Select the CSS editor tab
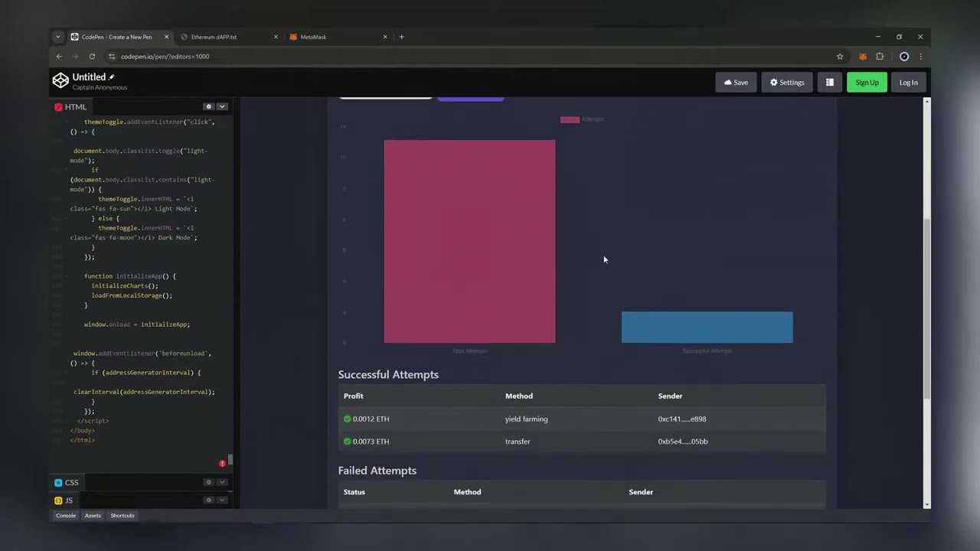The width and height of the screenshot is (980, 551). point(67,483)
